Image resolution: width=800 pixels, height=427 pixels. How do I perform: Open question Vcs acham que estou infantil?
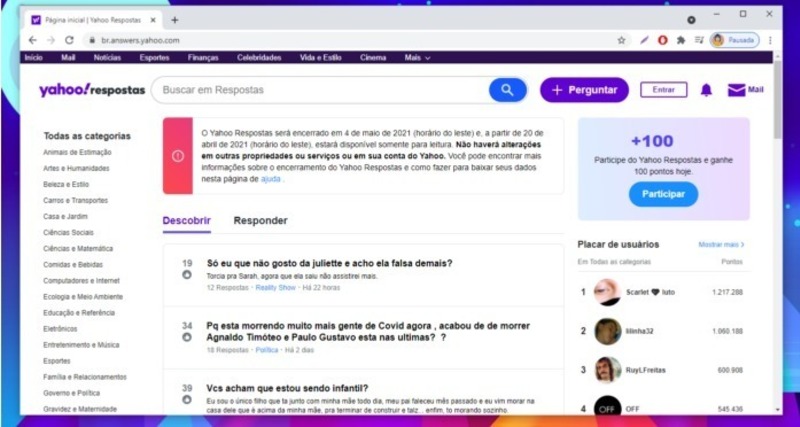(287, 388)
